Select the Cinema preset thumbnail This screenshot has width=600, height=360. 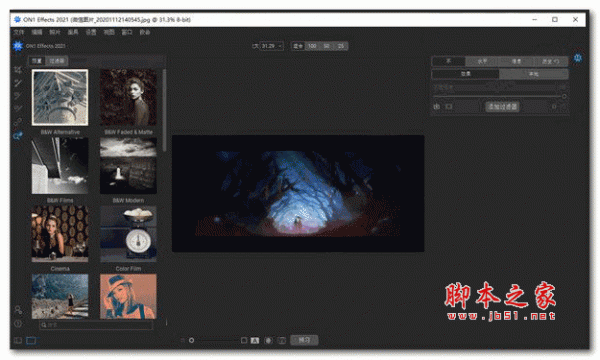coord(60,234)
